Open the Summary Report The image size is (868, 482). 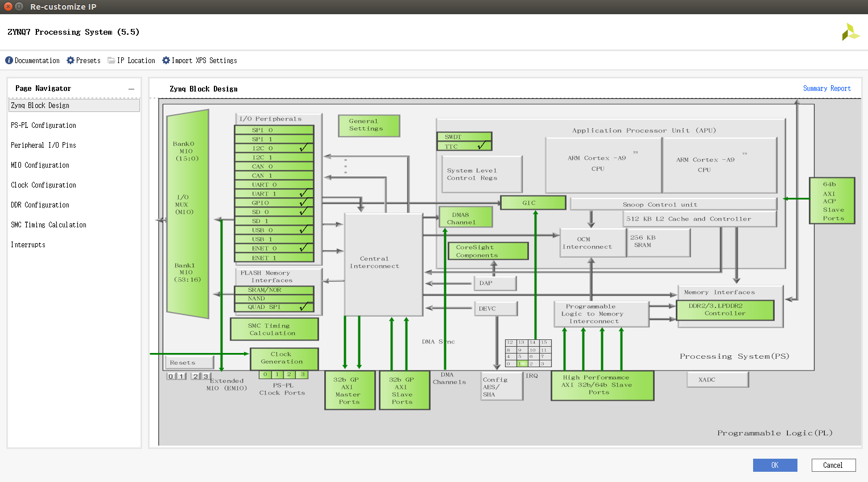(x=827, y=88)
